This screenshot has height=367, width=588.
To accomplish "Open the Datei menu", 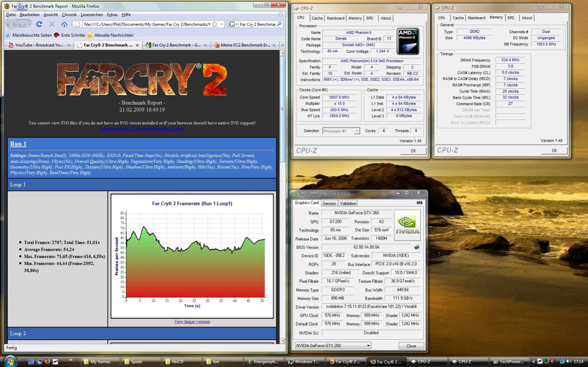I will point(11,15).
